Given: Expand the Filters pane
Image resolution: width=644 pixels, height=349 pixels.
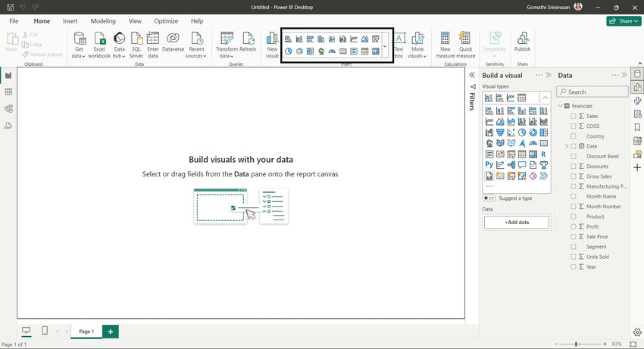Looking at the screenshot, I should click(472, 75).
